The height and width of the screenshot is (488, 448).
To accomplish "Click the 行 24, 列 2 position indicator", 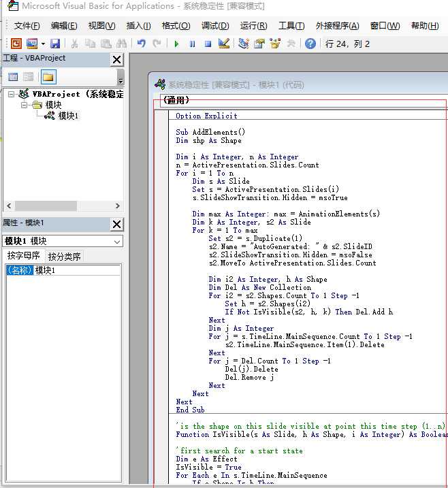I will (x=347, y=44).
